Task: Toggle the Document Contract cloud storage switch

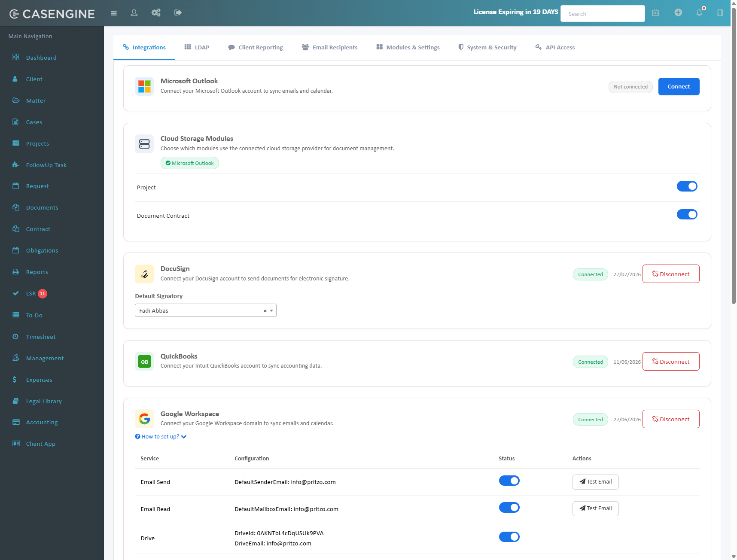Action: (x=687, y=214)
